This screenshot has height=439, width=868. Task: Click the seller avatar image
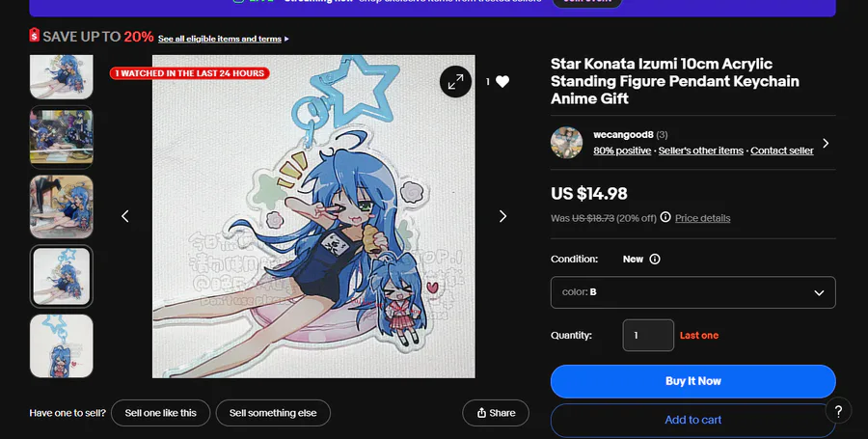coord(566,143)
